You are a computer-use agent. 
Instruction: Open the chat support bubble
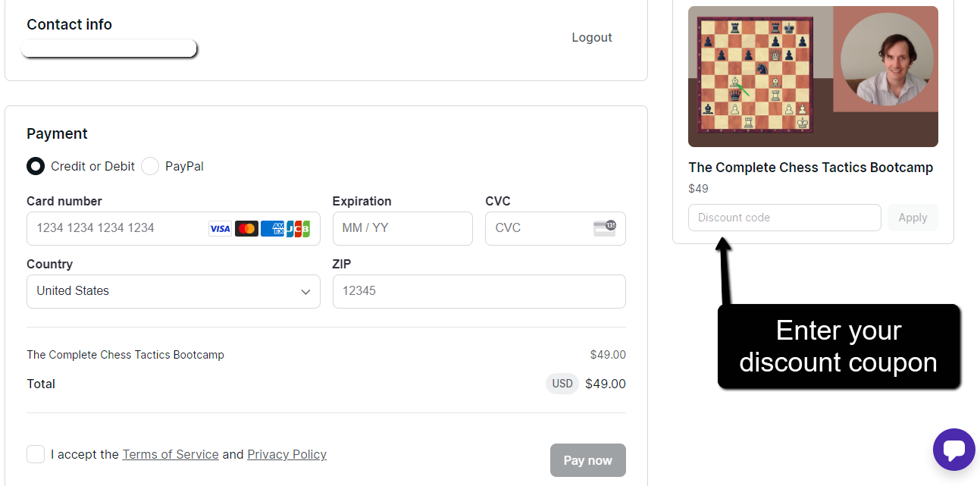point(953,450)
